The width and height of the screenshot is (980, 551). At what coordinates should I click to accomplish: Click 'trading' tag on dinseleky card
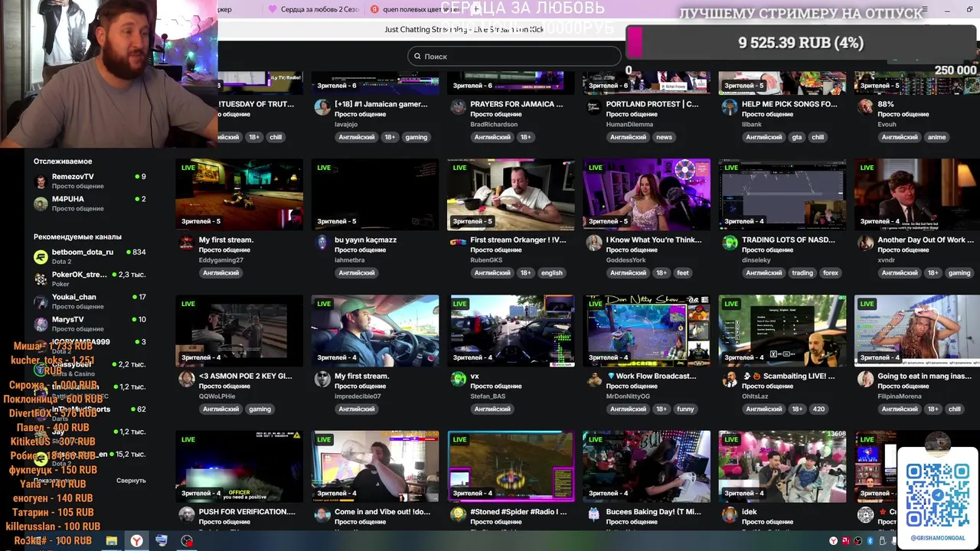click(x=802, y=272)
